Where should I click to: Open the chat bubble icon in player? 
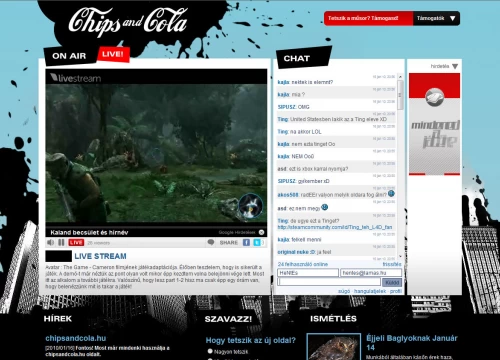point(211,242)
